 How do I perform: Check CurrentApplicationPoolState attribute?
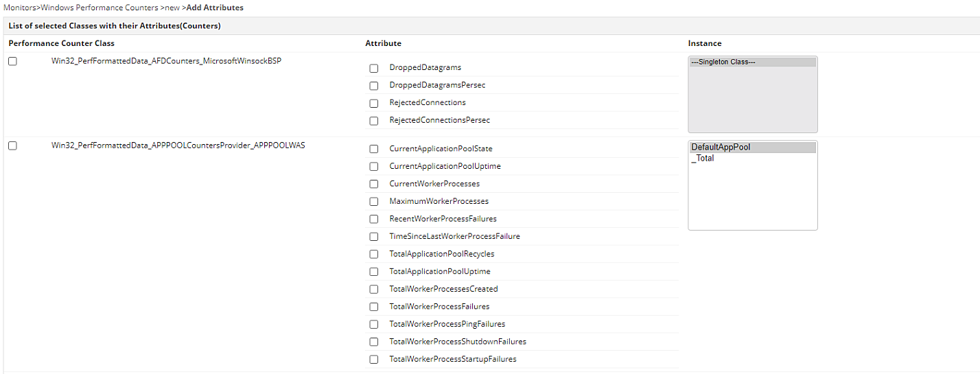click(x=374, y=149)
